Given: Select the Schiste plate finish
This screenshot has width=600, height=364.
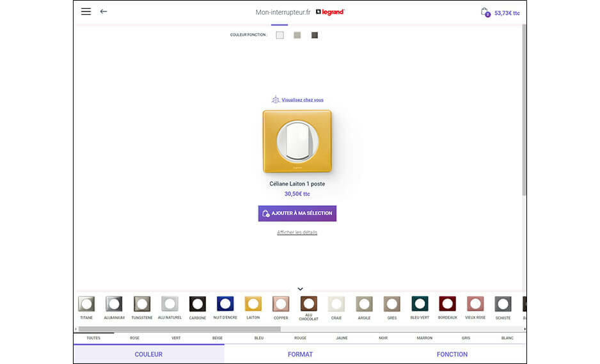Looking at the screenshot, I should pyautogui.click(x=503, y=304).
